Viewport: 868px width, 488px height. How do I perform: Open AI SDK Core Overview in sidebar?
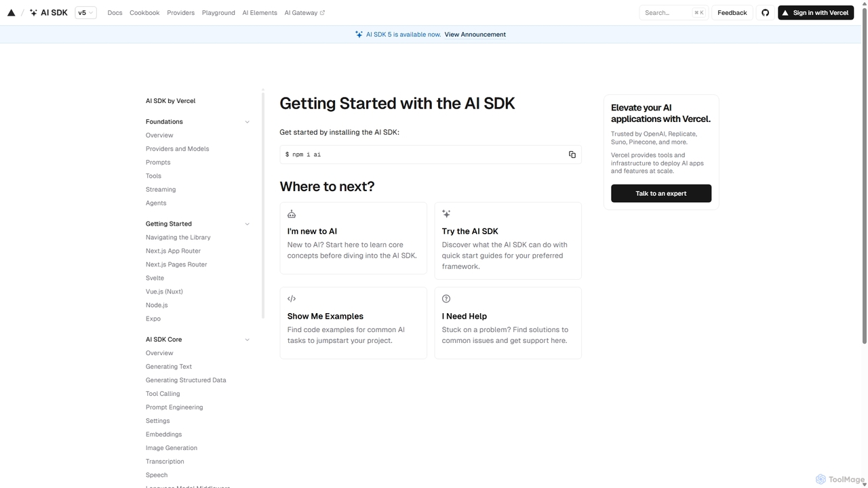159,354
